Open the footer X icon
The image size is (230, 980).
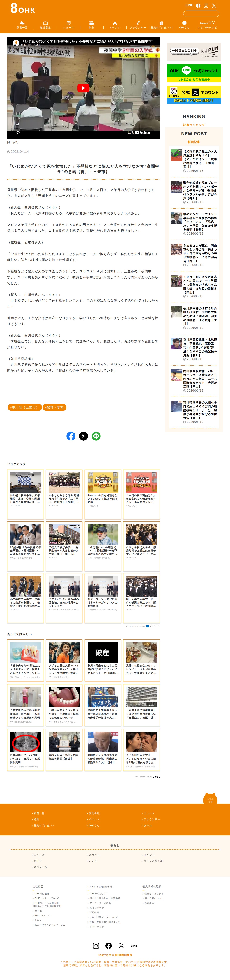[121, 945]
